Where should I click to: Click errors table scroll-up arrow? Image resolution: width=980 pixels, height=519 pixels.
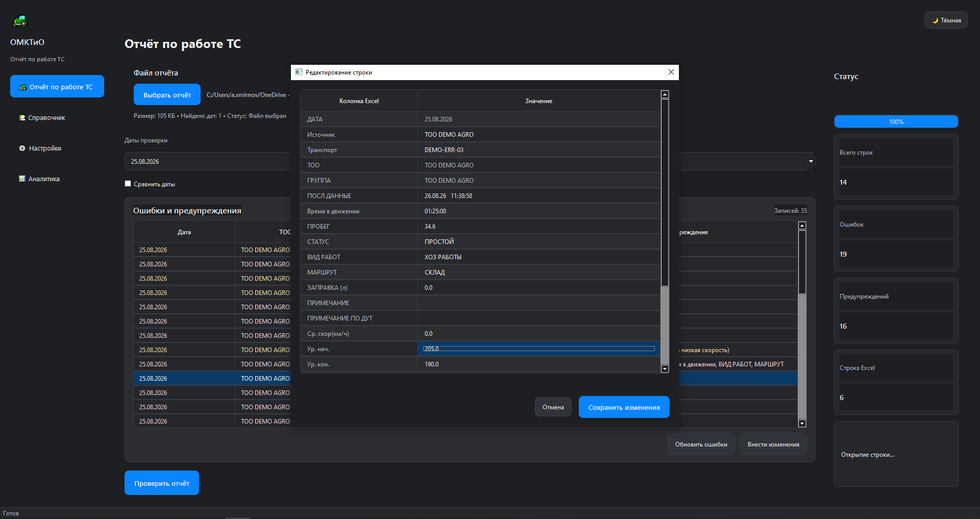(x=802, y=226)
